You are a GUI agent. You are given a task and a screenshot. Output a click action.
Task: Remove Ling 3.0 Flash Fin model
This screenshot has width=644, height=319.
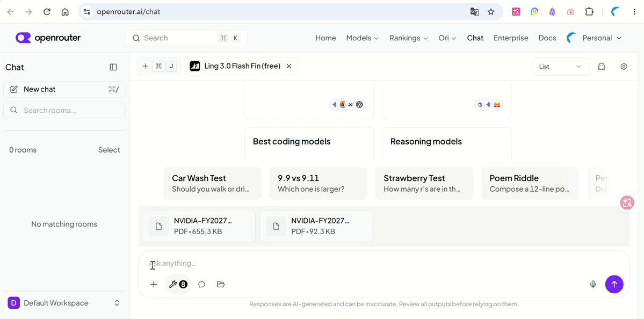tap(289, 66)
